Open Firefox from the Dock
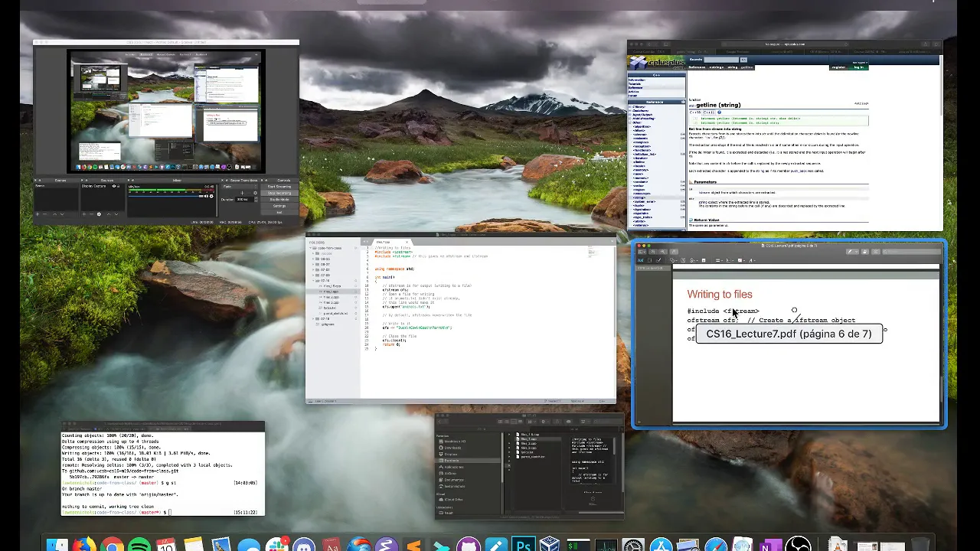This screenshot has height=551, width=980. pos(83,546)
